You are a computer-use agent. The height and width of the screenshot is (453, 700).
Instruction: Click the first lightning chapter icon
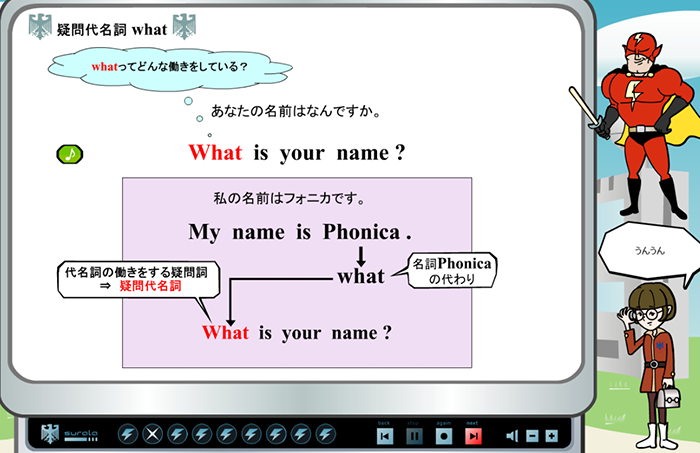coord(127,434)
